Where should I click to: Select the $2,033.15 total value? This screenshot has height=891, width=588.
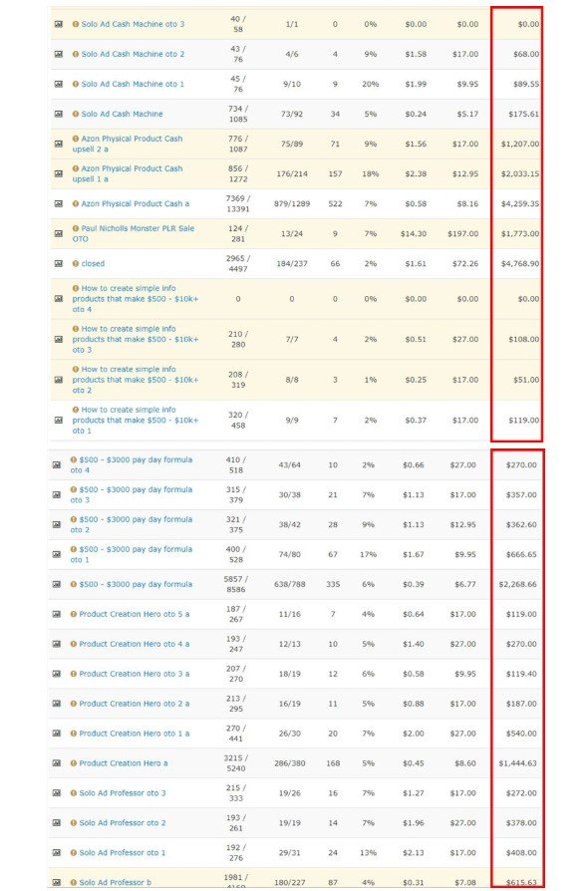[x=520, y=173]
